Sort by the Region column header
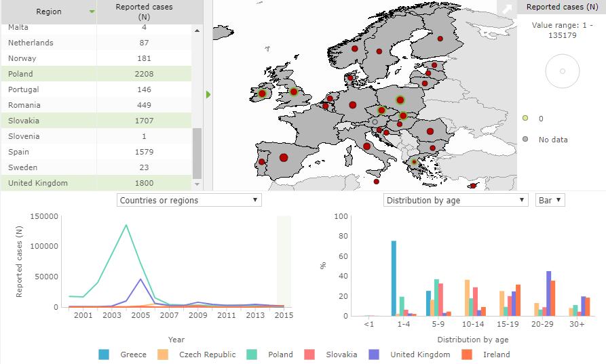The height and width of the screenshot is (364, 606). pos(49,12)
